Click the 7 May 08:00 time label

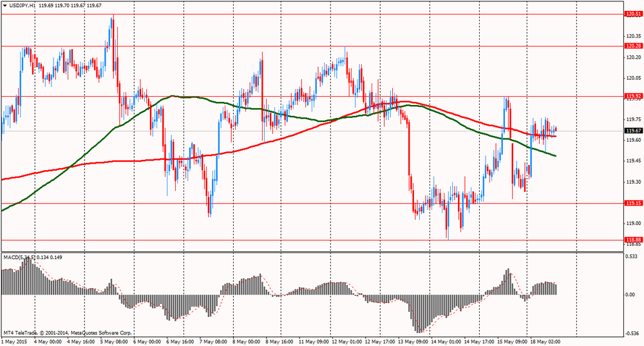pos(213,341)
